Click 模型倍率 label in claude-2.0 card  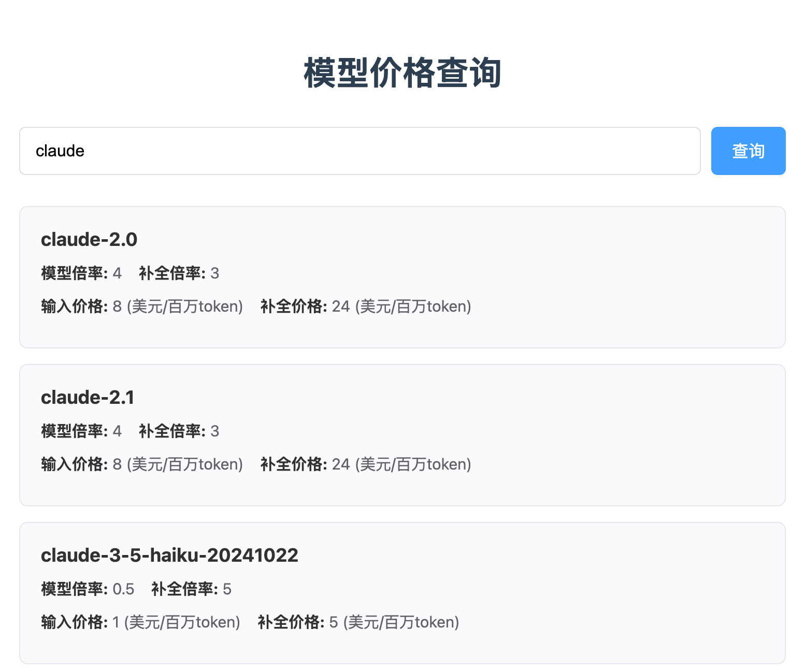74,273
